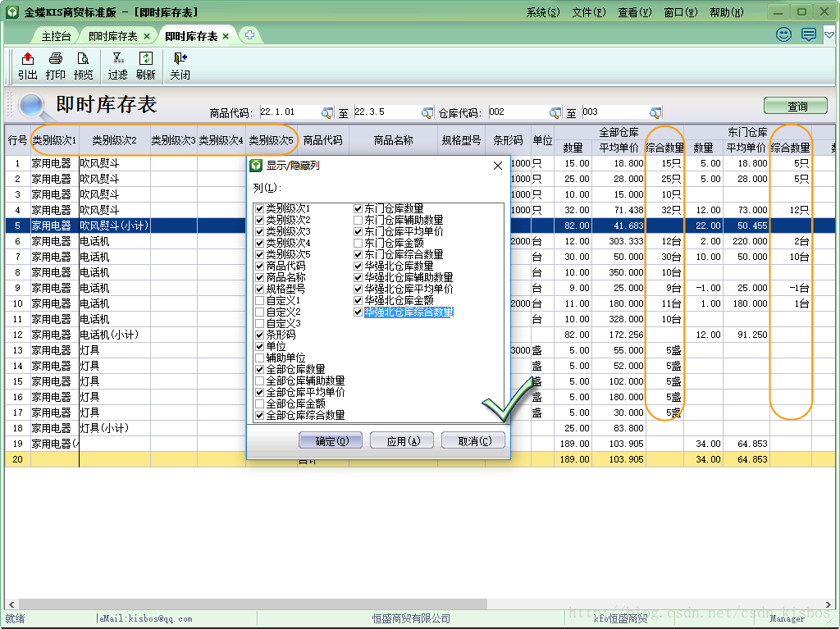
Task: Click the smiley feedback icon
Action: (783, 34)
